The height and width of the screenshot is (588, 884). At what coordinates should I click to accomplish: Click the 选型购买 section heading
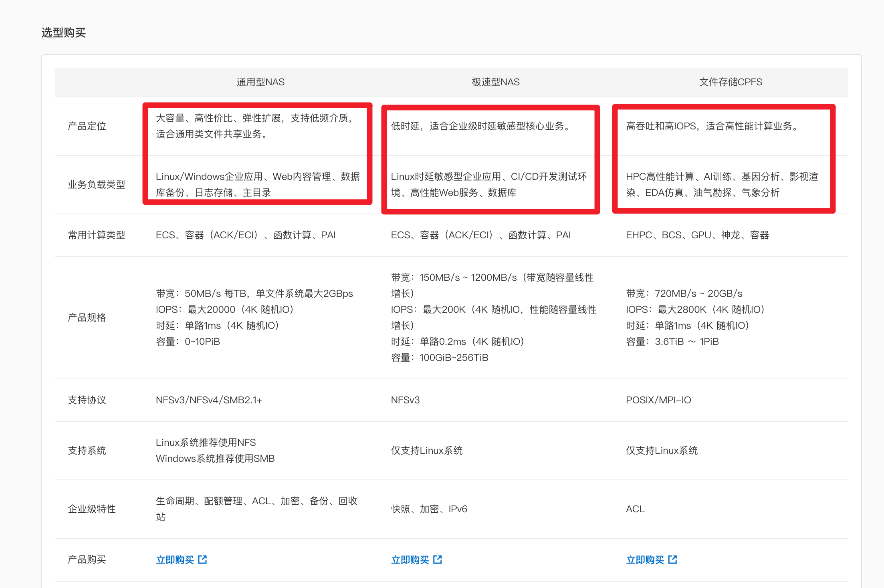[x=64, y=32]
